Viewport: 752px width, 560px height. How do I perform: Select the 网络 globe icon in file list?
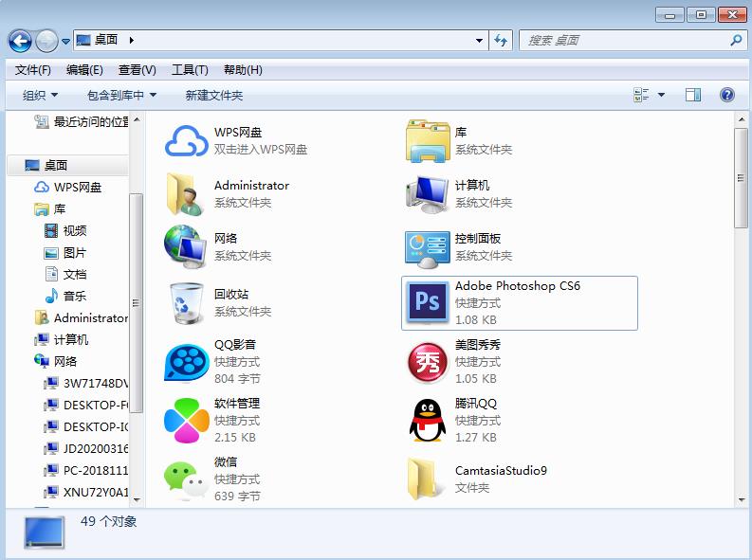click(185, 247)
